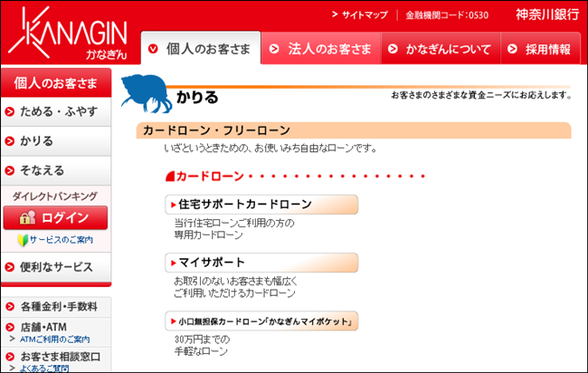Open the ATMご利用のご案内 link
The image size is (588, 373).
tap(55, 340)
